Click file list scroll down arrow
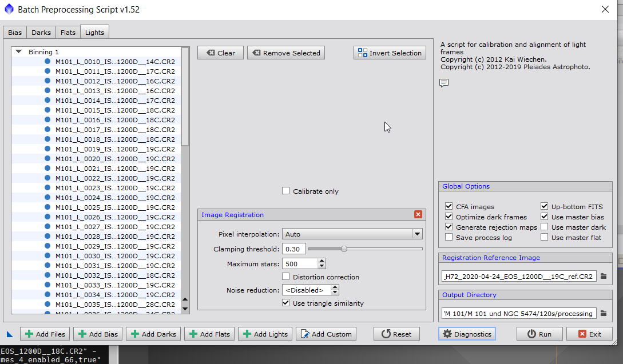 coord(185,309)
